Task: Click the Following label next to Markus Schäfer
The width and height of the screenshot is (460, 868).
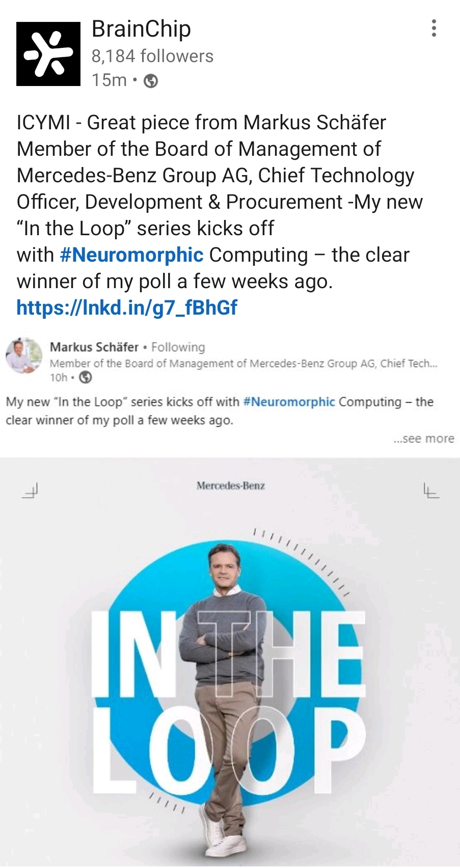Action: [x=178, y=347]
